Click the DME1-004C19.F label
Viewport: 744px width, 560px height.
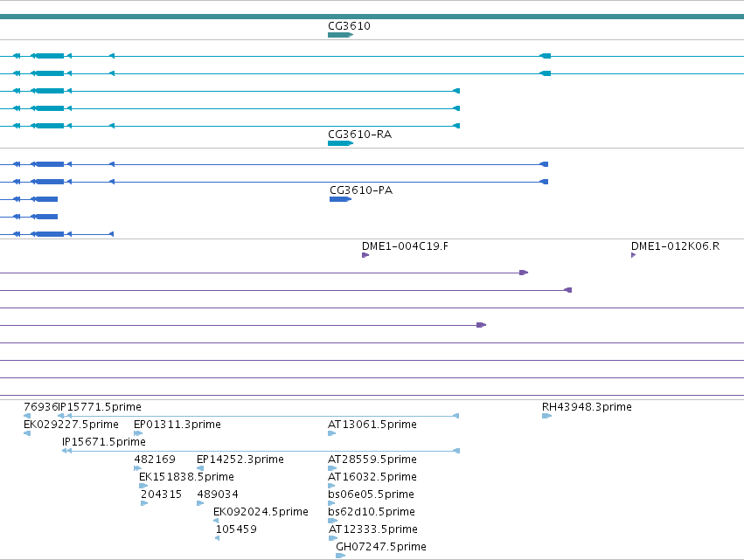tap(405, 246)
